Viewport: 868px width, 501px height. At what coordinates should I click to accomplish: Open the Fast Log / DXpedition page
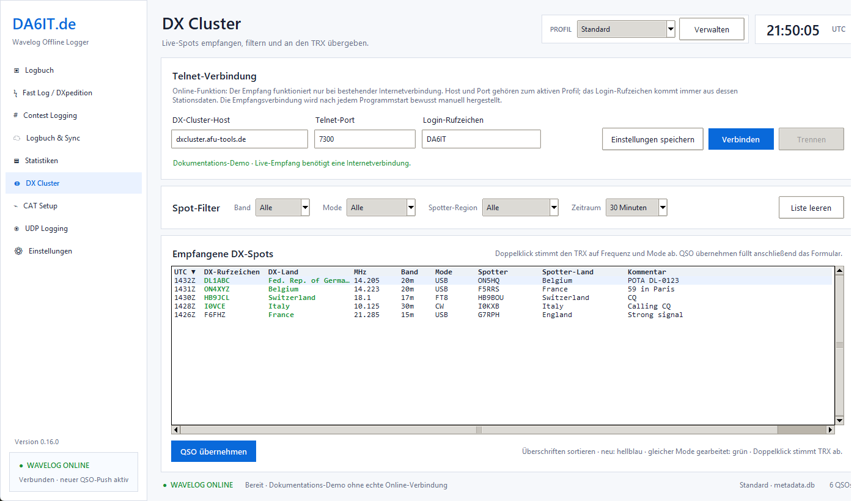point(73,93)
